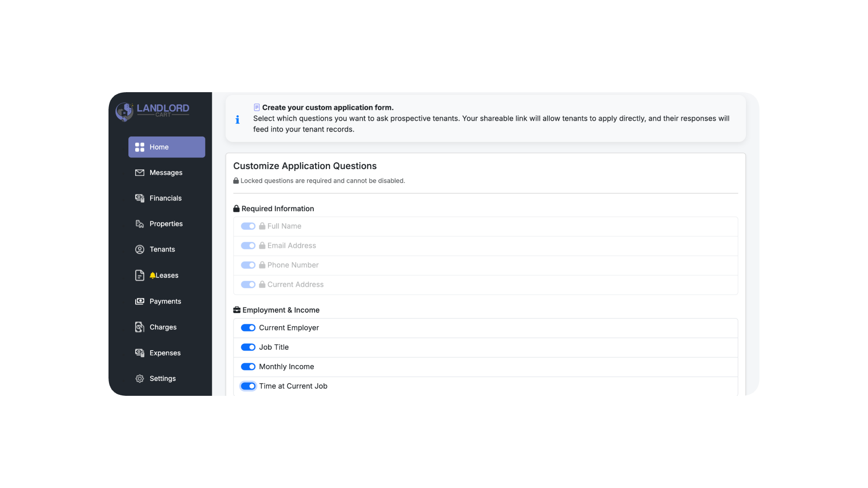Click the info icon in the banner

(237, 119)
